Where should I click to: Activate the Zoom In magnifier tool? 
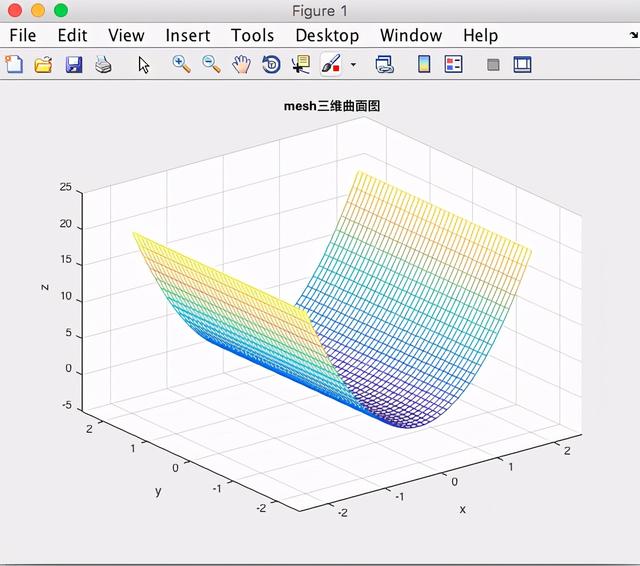[x=182, y=64]
